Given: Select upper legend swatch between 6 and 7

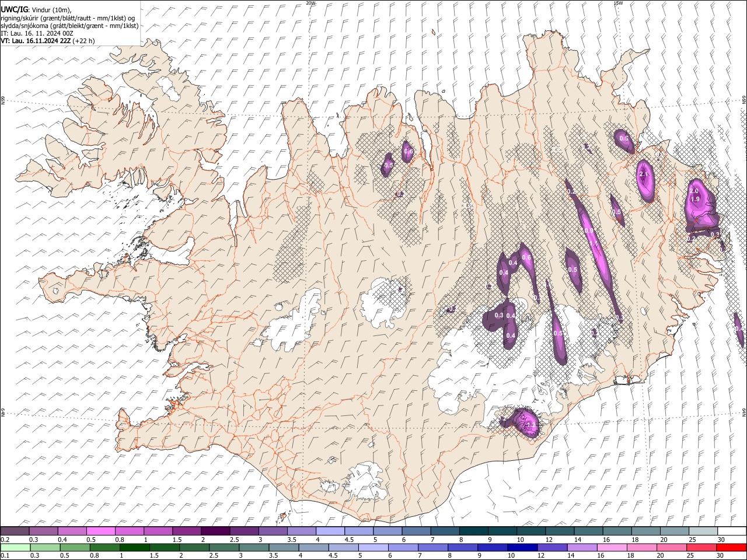Looking at the screenshot, I should (x=416, y=531).
